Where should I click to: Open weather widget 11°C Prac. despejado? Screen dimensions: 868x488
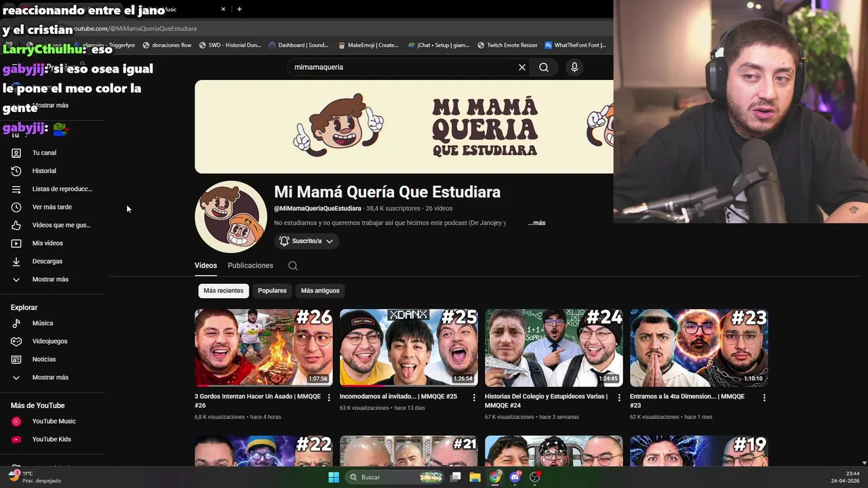pyautogui.click(x=34, y=477)
